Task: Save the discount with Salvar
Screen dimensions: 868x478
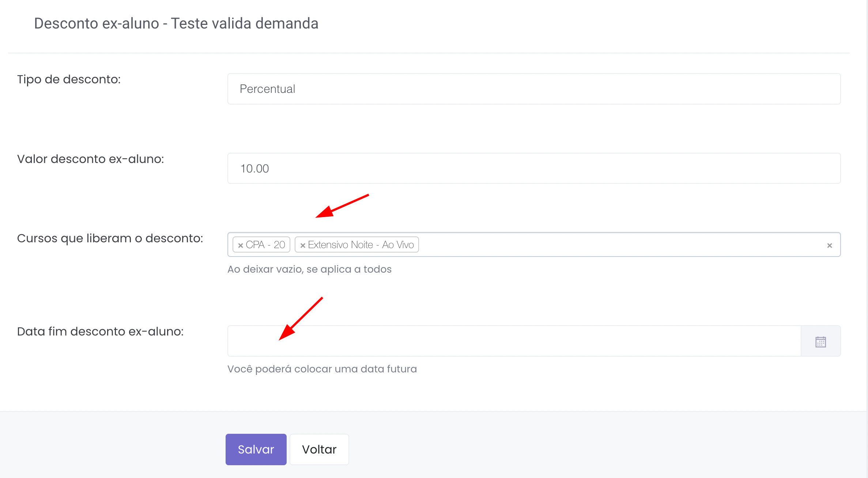Action: [x=256, y=449]
